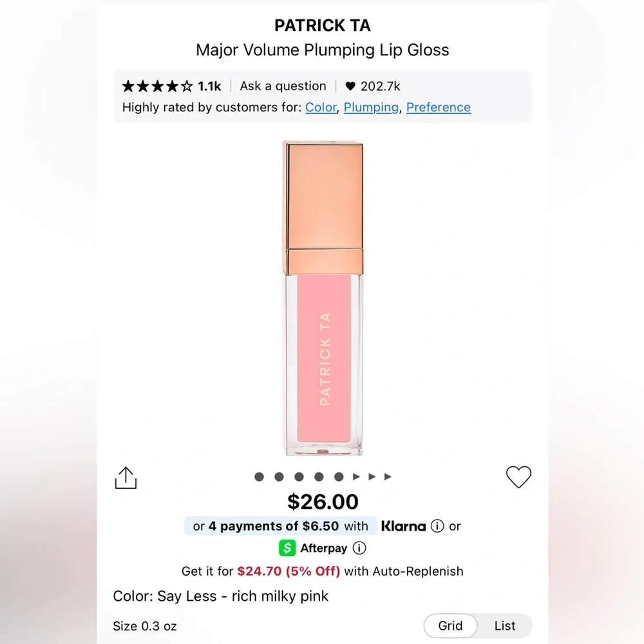Screen dimensions: 644x644
Task: Expand more images with the double-arrow control
Action: (372, 477)
